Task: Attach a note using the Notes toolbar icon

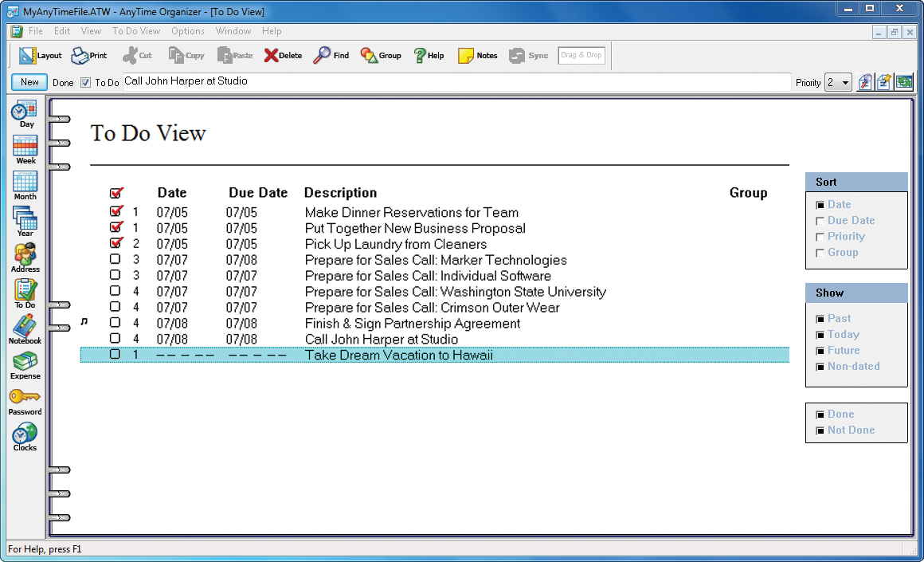Action: tap(477, 55)
